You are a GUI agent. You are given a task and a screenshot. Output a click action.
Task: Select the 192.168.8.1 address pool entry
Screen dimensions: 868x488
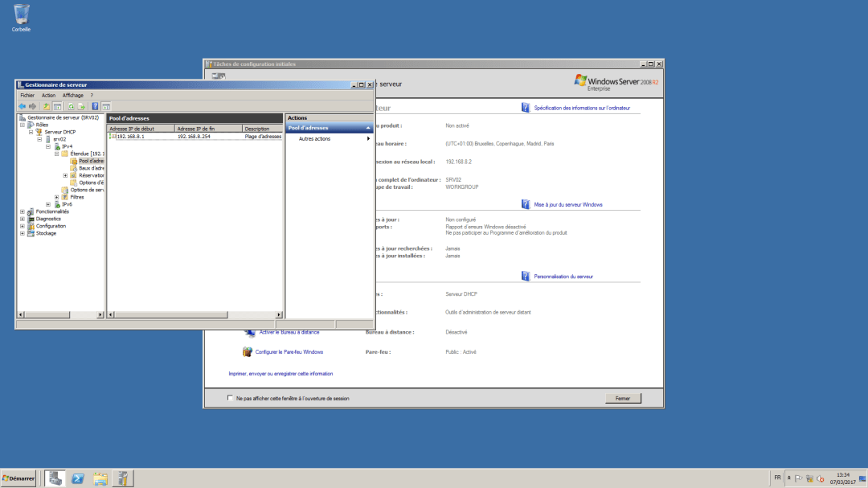[x=130, y=136]
